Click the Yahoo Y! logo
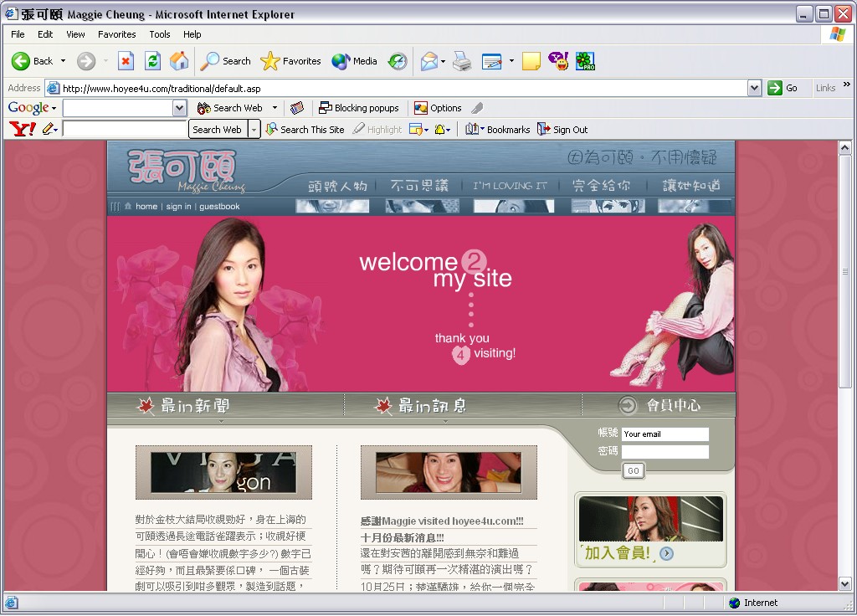Viewport: 857px width, 616px height. pos(23,129)
